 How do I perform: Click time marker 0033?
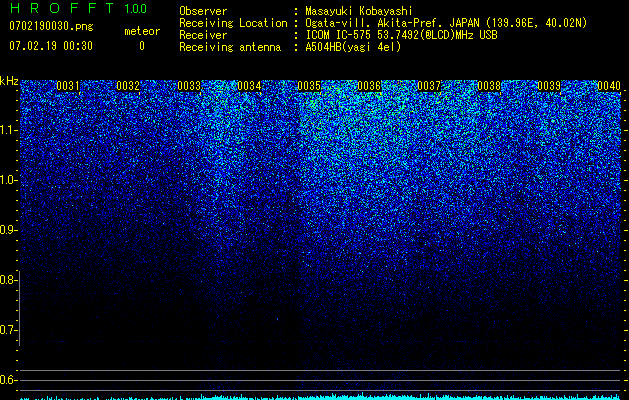[x=189, y=86]
